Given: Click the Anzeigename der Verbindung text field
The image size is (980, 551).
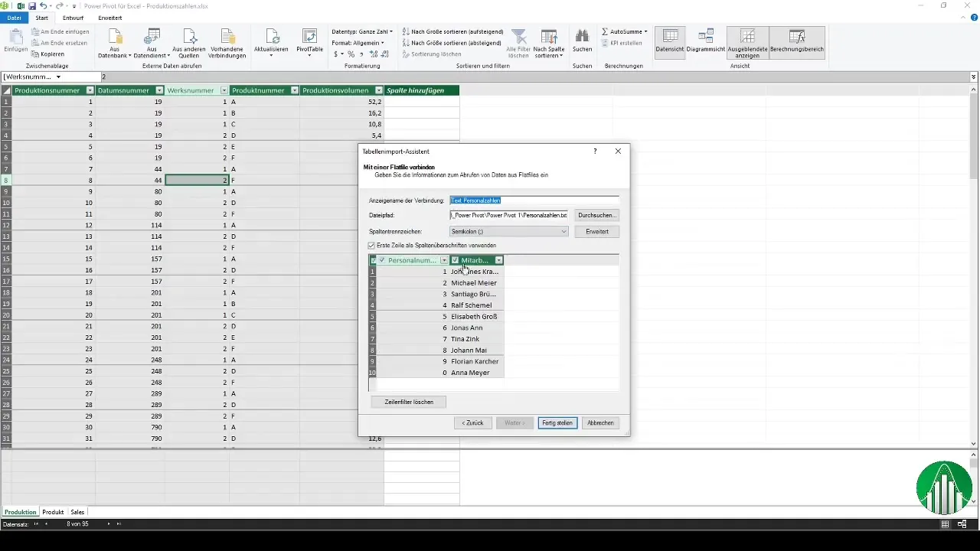Looking at the screenshot, I should 534,201.
